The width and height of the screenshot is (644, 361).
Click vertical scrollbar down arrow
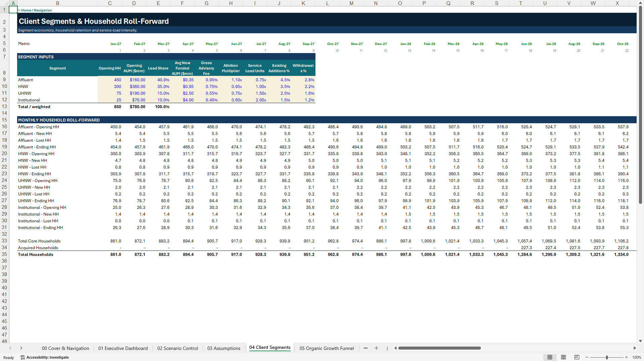tap(640, 341)
